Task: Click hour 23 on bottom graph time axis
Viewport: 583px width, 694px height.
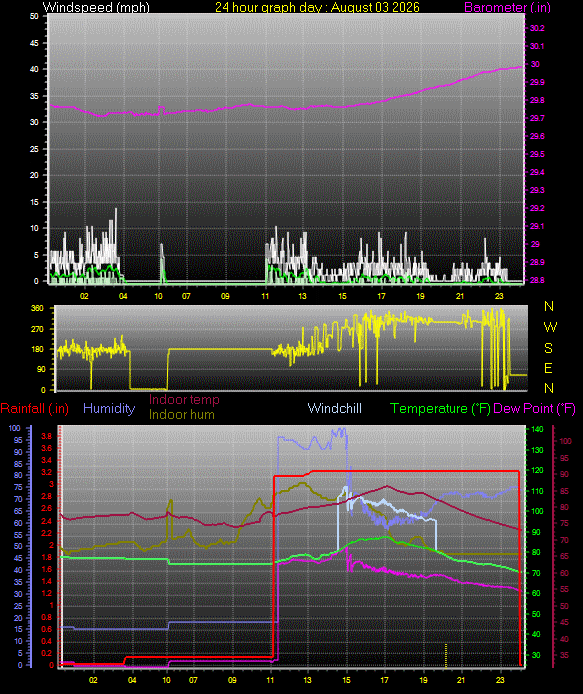Action: coord(500,680)
